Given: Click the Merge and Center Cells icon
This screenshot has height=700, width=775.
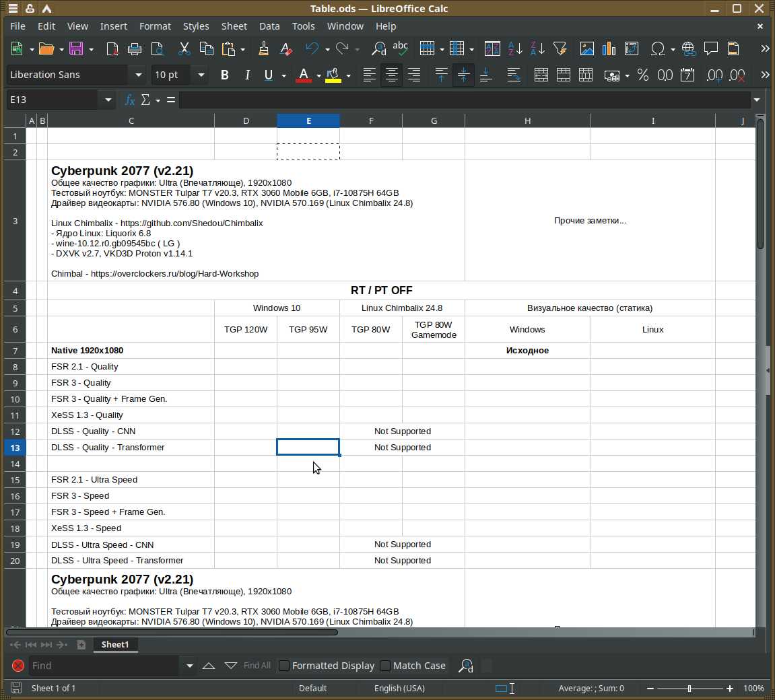Looking at the screenshot, I should pos(541,75).
